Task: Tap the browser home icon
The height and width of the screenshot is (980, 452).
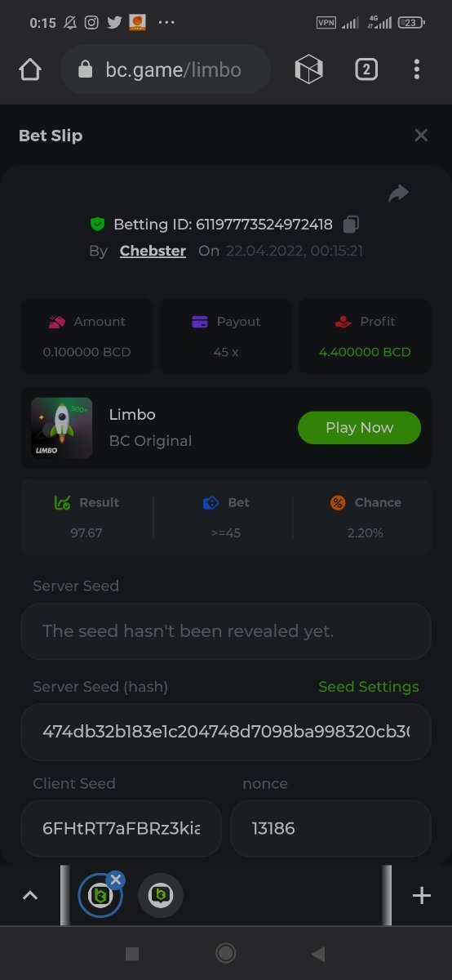Action: tap(30, 69)
